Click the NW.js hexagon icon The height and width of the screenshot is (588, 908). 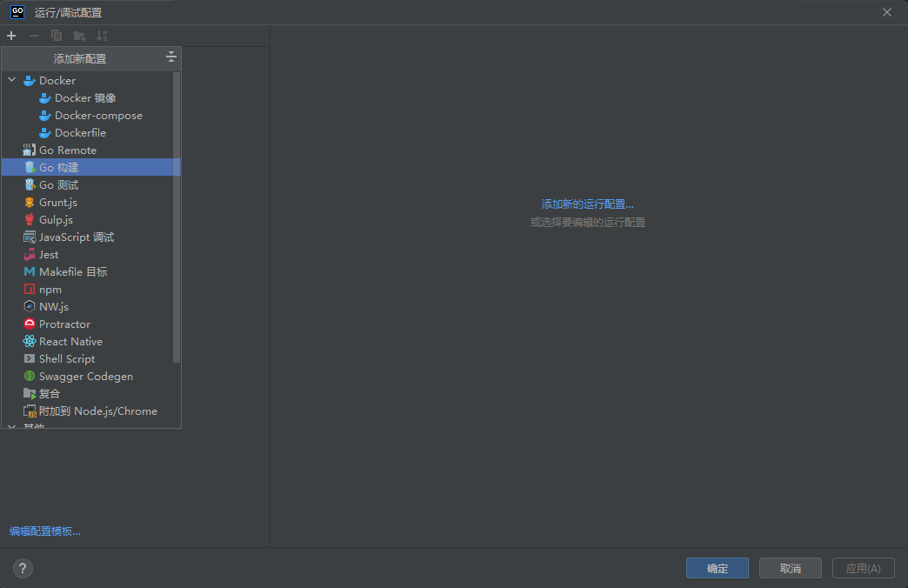pyautogui.click(x=30, y=306)
